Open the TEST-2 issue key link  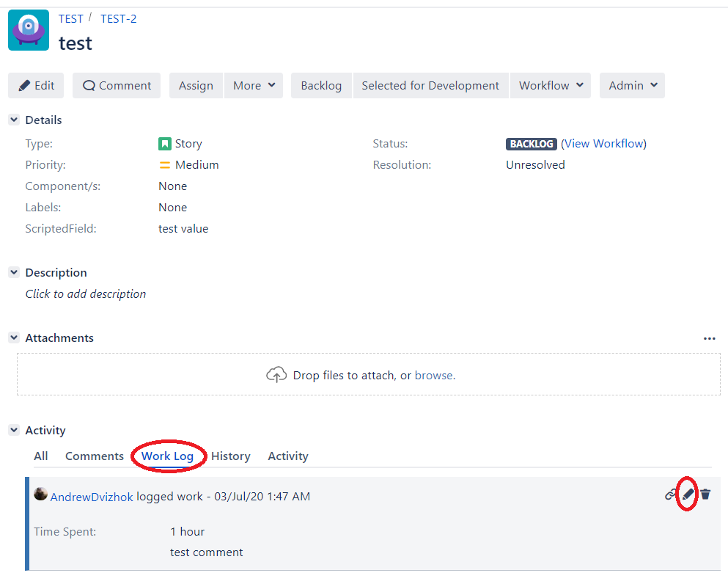pyautogui.click(x=119, y=19)
